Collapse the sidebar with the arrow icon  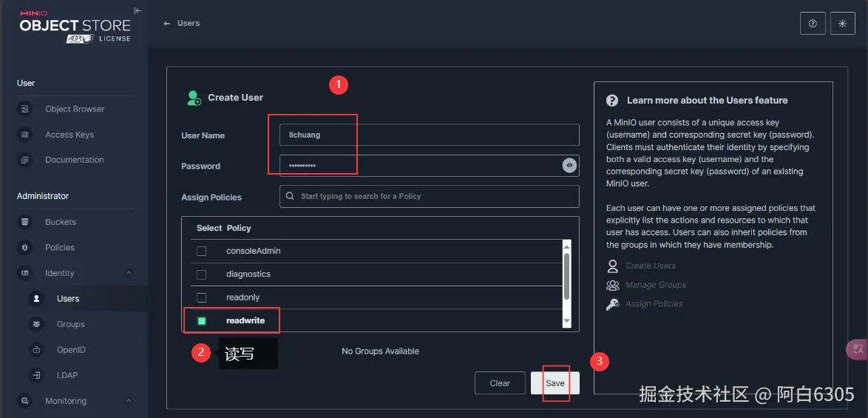(138, 10)
